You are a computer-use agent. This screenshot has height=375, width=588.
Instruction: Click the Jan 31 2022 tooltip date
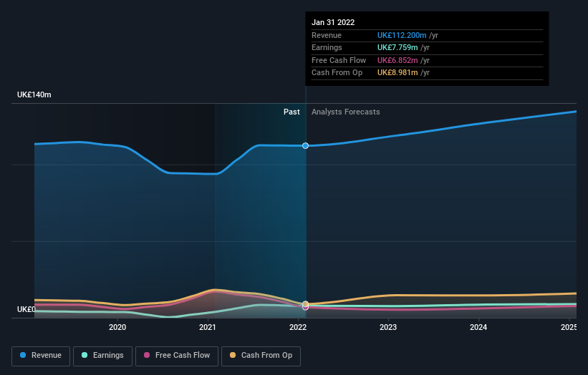(333, 22)
